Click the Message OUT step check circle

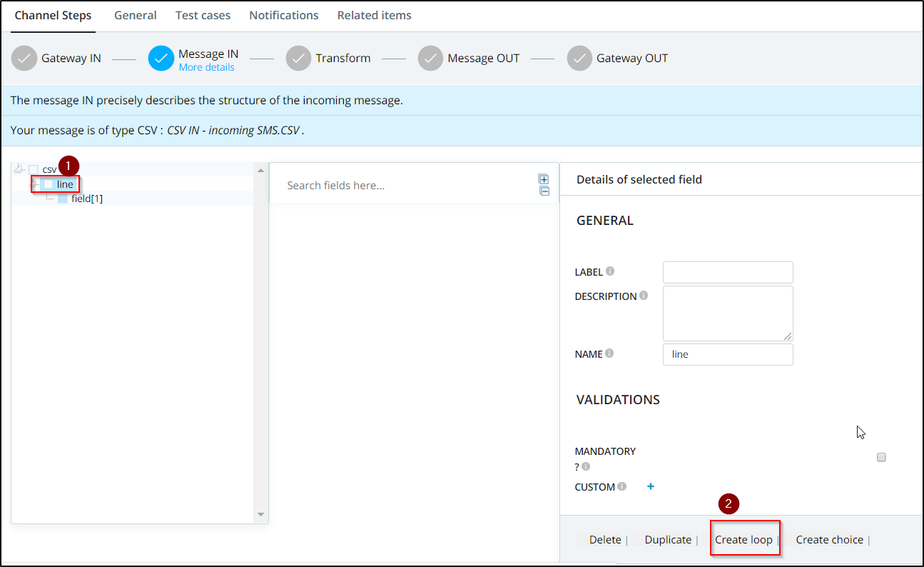pyautogui.click(x=431, y=59)
